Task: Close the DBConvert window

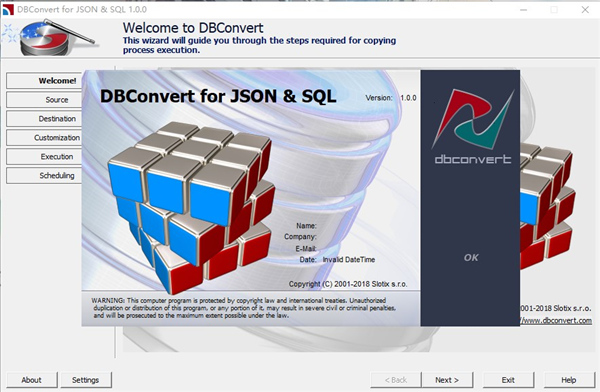Action: point(585,10)
